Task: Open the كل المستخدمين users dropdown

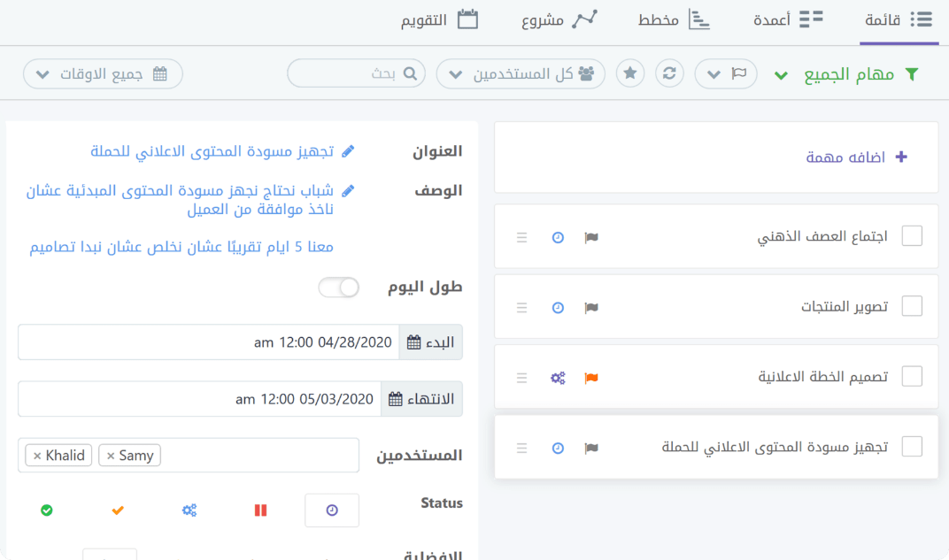Action: click(x=521, y=73)
